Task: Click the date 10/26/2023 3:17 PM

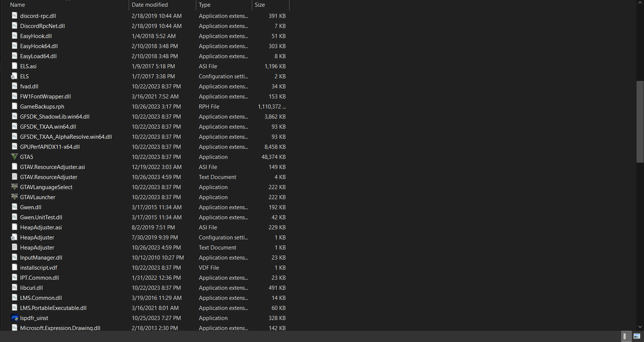Action: pos(156,107)
